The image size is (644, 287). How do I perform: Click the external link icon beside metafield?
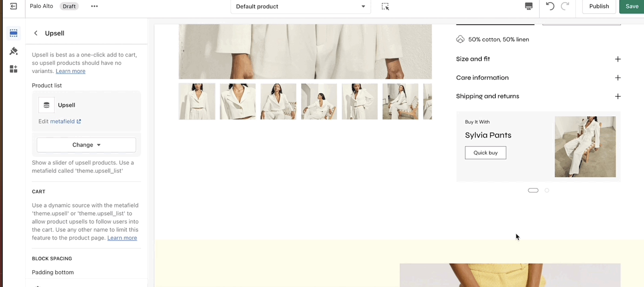click(x=79, y=121)
